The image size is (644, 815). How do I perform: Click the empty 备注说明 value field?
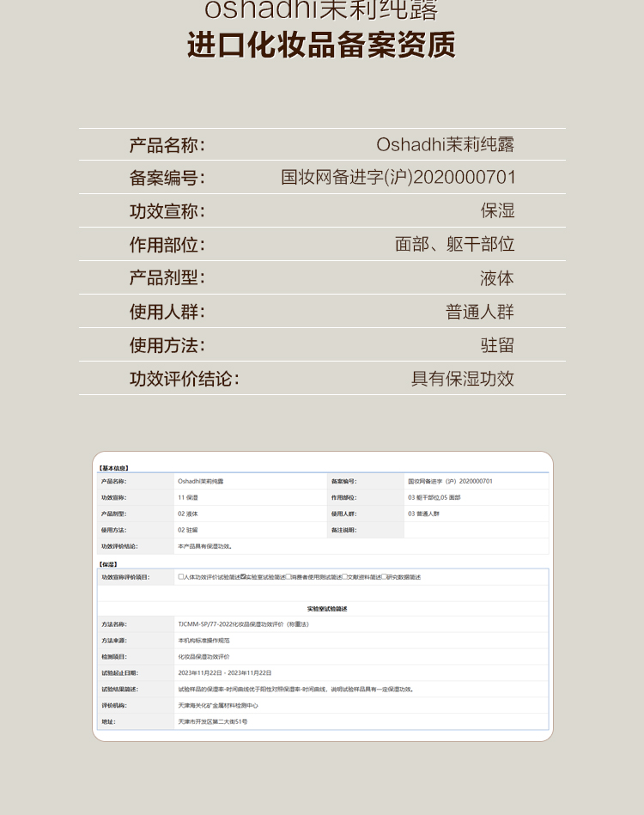[x=476, y=530]
